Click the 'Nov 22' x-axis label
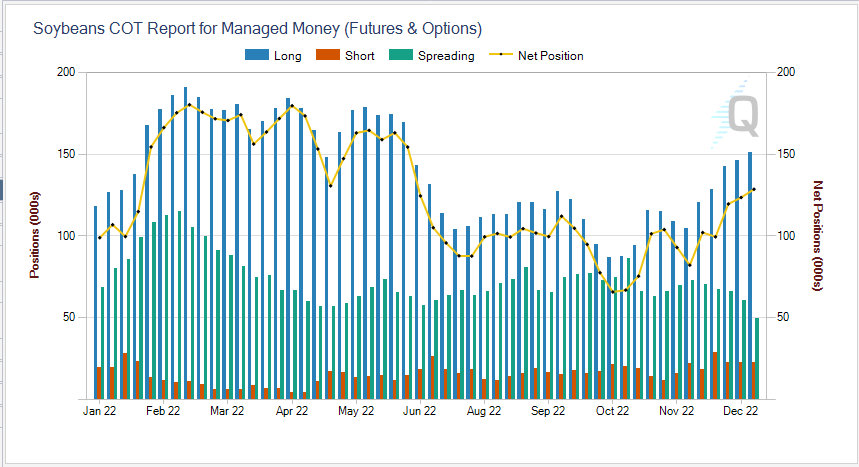859x467 pixels. [x=676, y=411]
